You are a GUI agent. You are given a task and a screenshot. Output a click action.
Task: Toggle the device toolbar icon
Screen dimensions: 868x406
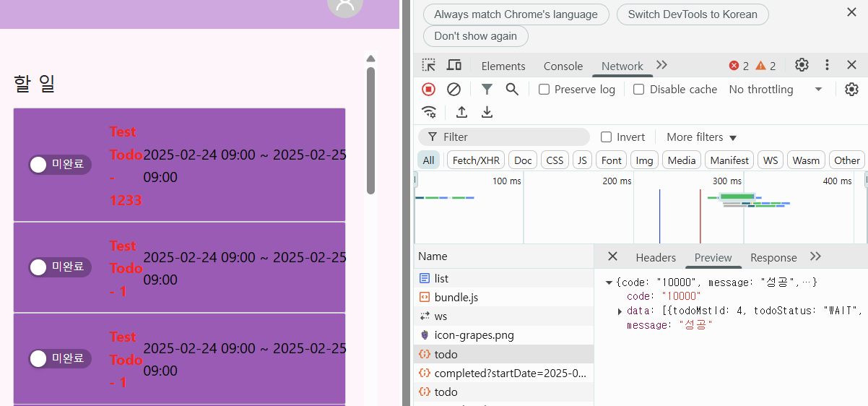click(x=453, y=65)
